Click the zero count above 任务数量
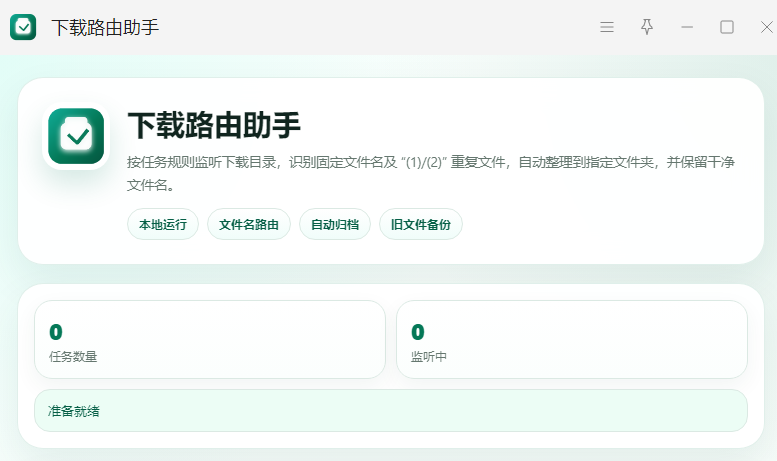777x461 pixels. (56, 332)
